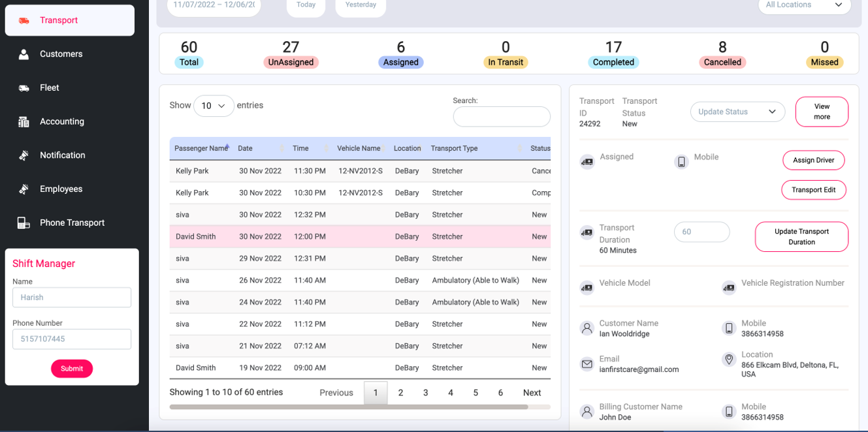Go to page 3 of entries
This screenshot has height=432, width=868.
point(425,393)
